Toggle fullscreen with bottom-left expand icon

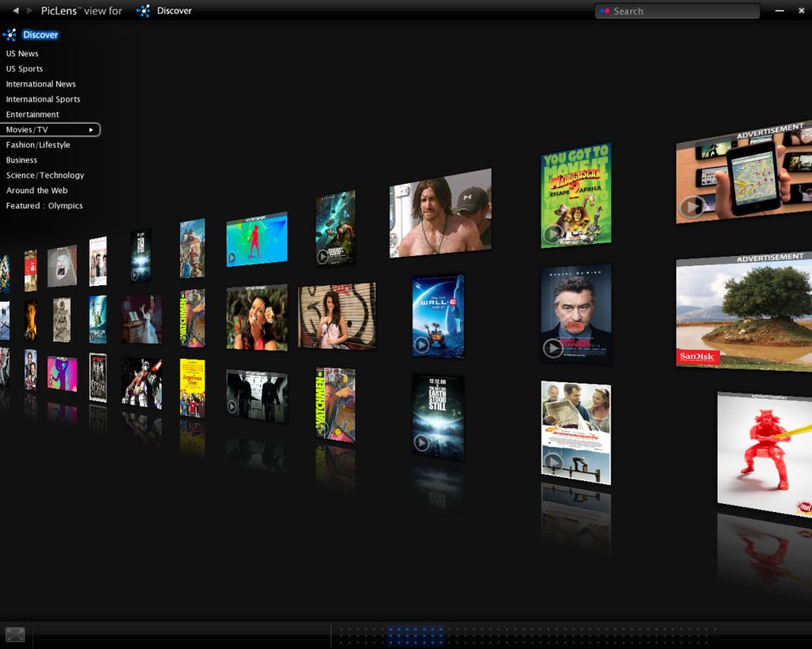coord(15,635)
